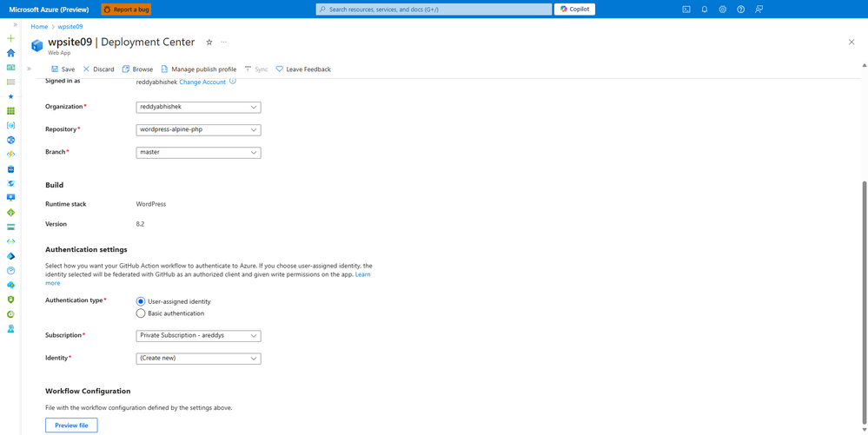Open Resource groups bracket cube icon
The width and height of the screenshot is (868, 435).
[10, 126]
